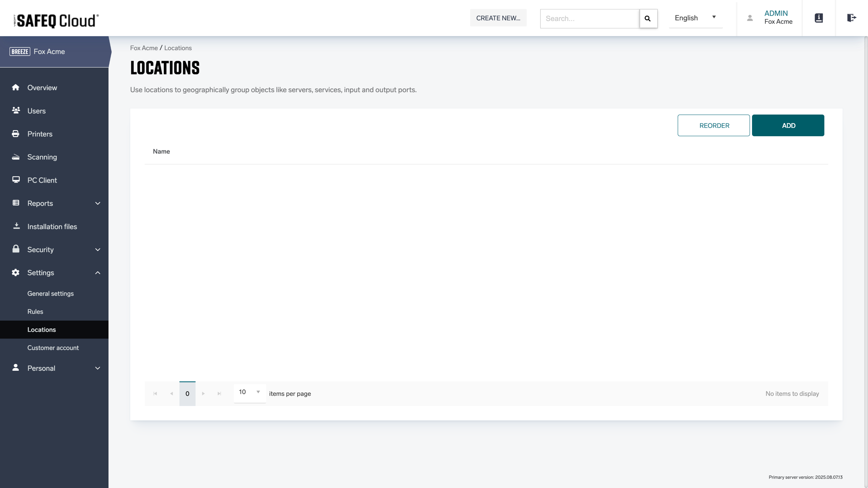This screenshot has width=868, height=488.
Task: Open the documentation book icon
Action: [818, 18]
